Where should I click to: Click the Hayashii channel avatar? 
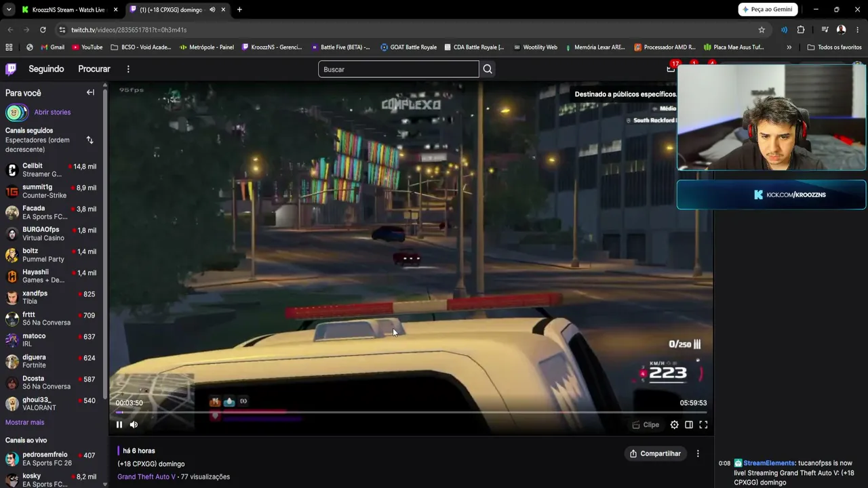(12, 276)
